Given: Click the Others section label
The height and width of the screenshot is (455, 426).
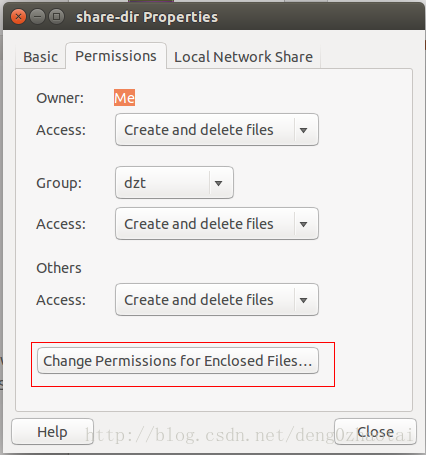Looking at the screenshot, I should pyautogui.click(x=59, y=268).
